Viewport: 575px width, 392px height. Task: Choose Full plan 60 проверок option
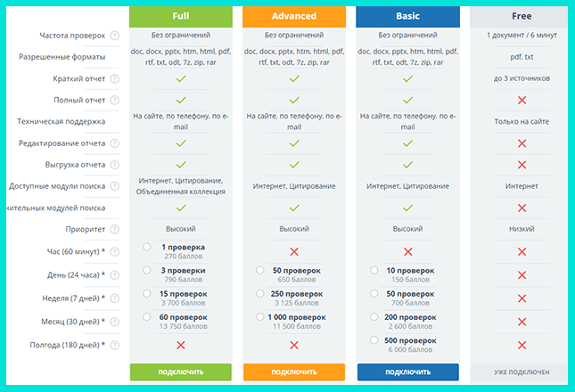coord(147,316)
